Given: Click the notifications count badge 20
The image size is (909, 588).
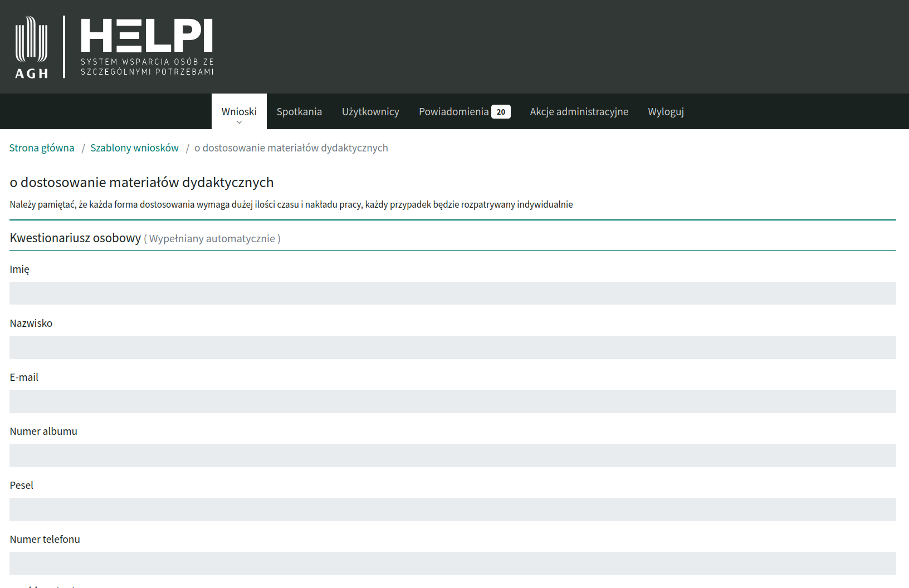Looking at the screenshot, I should coord(501,112).
